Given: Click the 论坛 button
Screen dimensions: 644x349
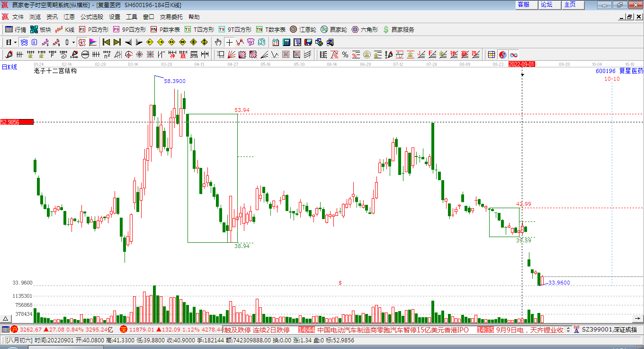Looking at the screenshot, I should click(550, 5).
